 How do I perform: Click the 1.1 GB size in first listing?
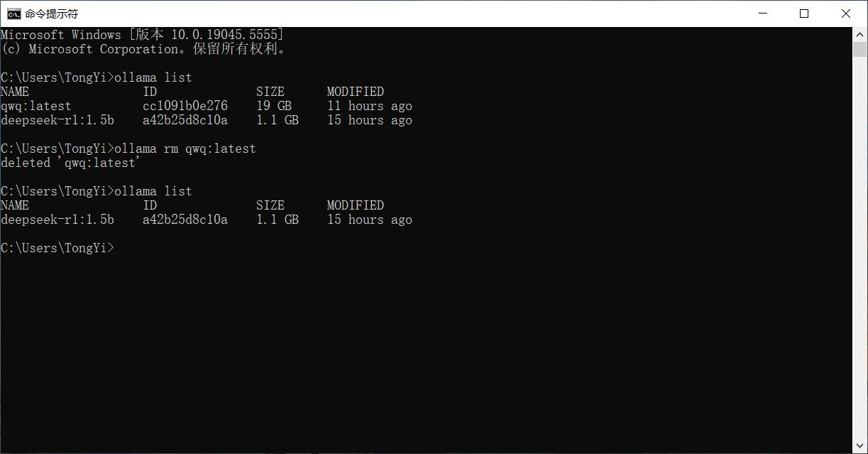coord(277,120)
